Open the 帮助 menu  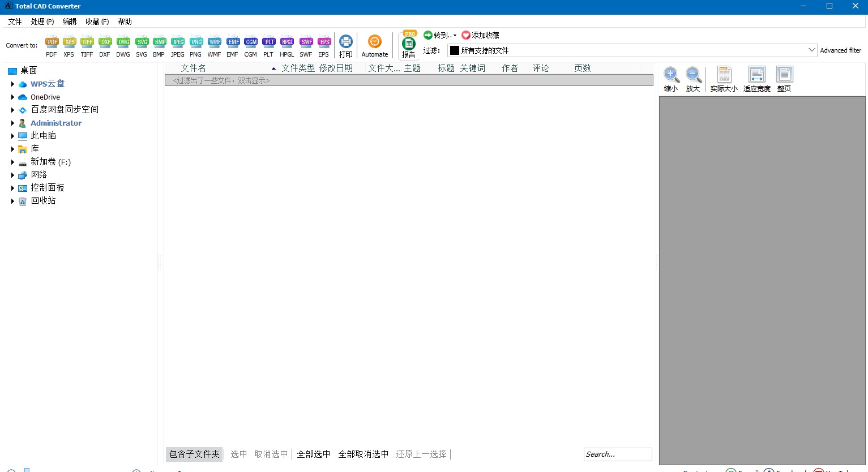[125, 22]
